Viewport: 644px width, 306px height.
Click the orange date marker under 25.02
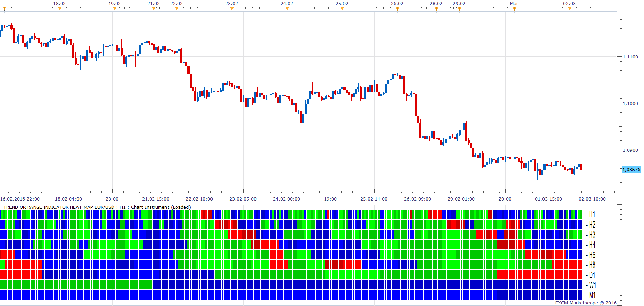coord(342,9)
